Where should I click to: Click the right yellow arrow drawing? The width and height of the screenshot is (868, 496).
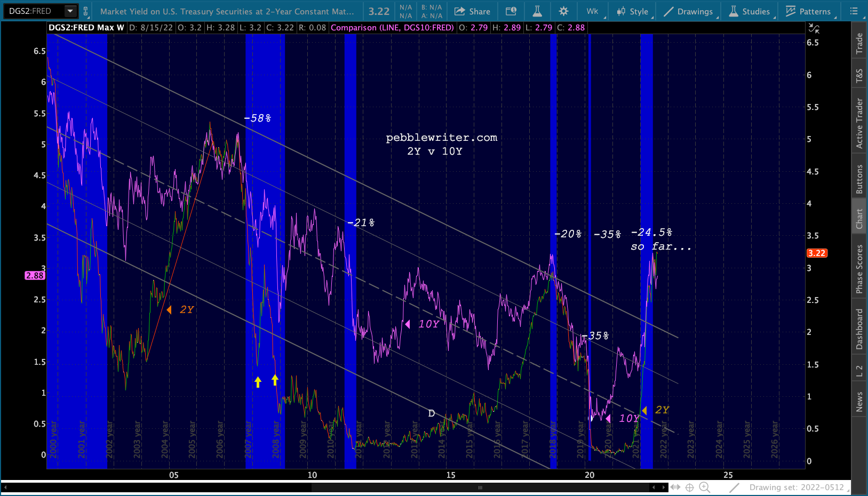coord(275,380)
